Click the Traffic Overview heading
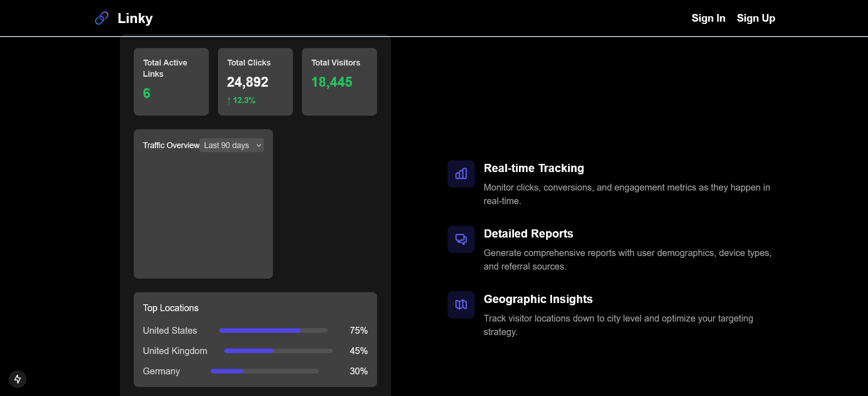The width and height of the screenshot is (868, 396). click(x=171, y=145)
